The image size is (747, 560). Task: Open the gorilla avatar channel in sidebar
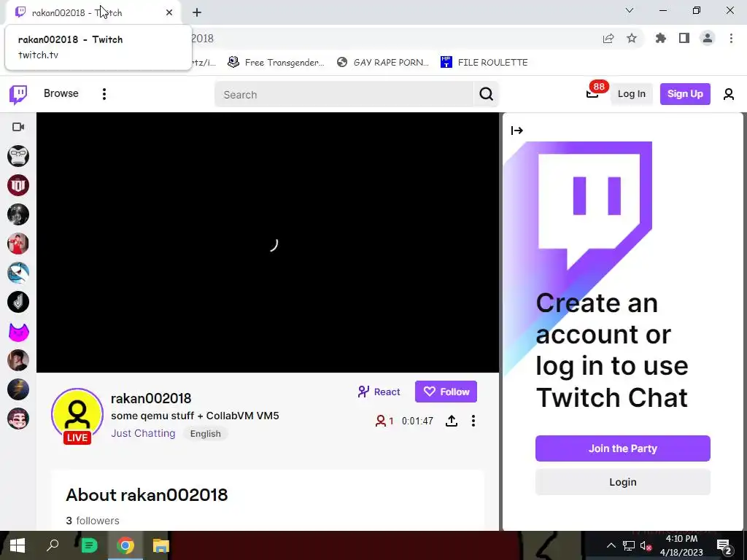(18, 156)
